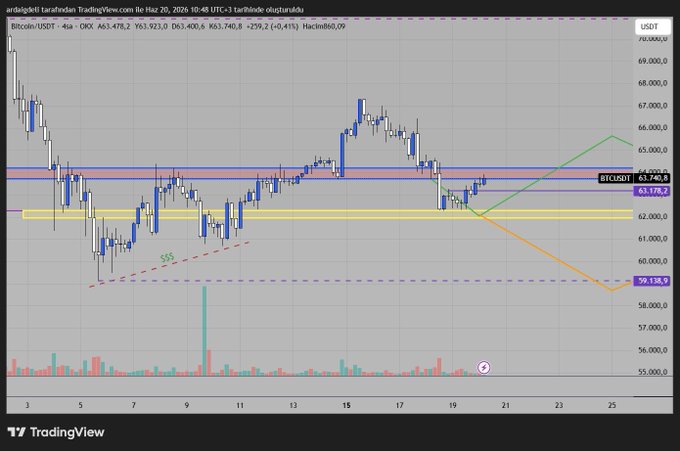Click date 25 on the time axis
680x451 pixels.
tap(612, 405)
